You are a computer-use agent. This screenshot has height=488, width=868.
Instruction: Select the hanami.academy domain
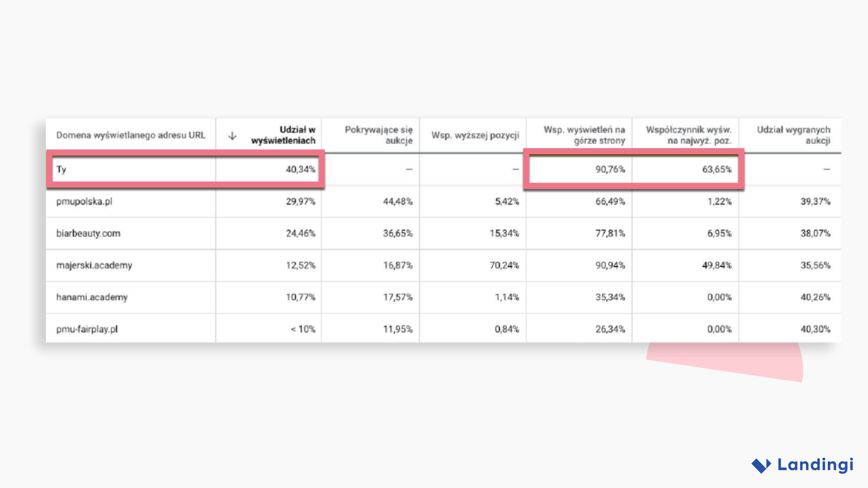(x=92, y=297)
